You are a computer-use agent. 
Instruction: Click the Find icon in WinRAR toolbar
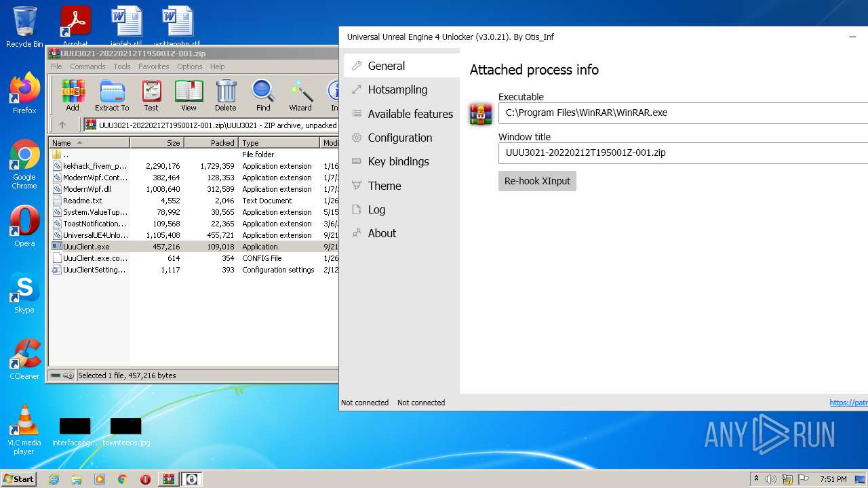[x=263, y=95]
